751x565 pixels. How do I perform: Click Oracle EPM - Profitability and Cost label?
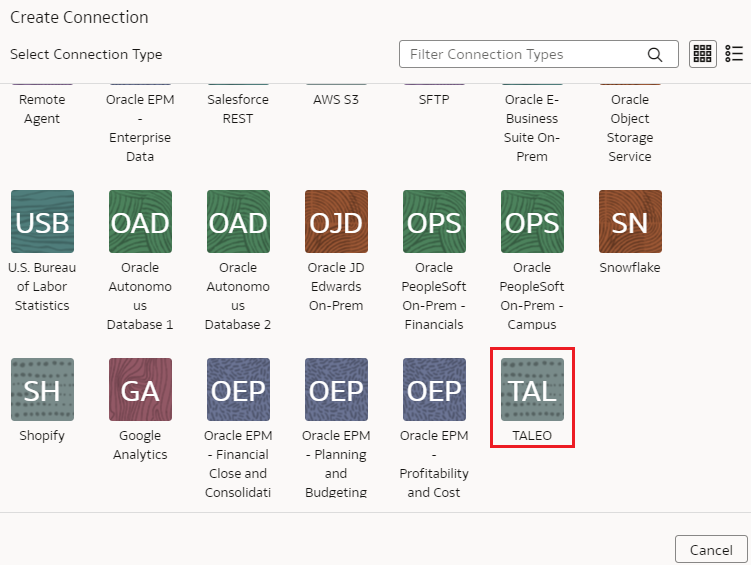[434, 464]
